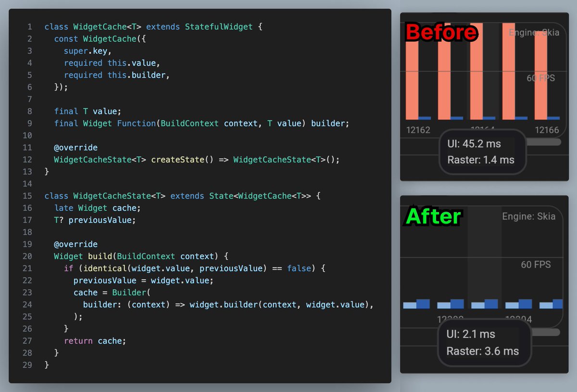Click the 'super.key,' code line

pos(88,51)
